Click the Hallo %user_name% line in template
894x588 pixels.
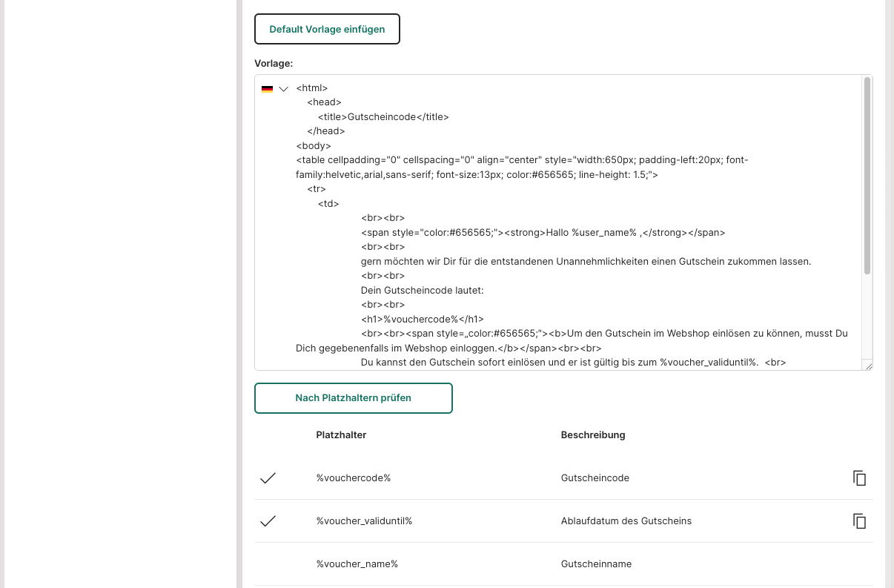543,232
